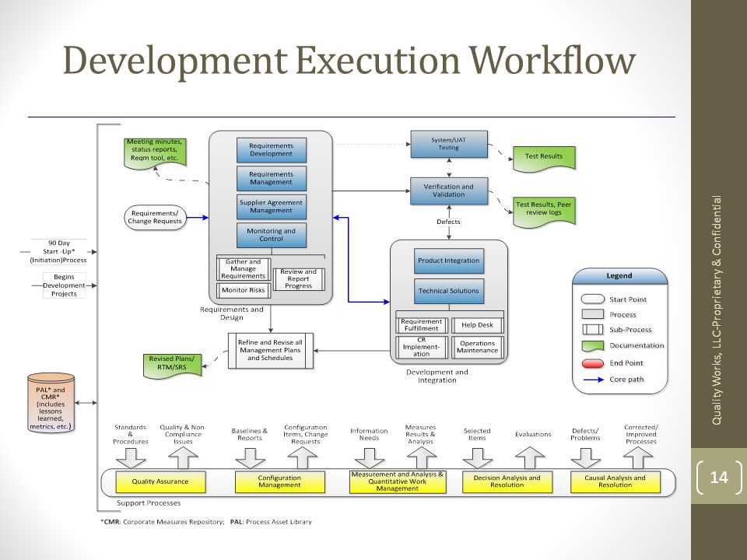747x560 pixels.
Task: Click the Help Desk sub-process
Action: [x=477, y=325]
